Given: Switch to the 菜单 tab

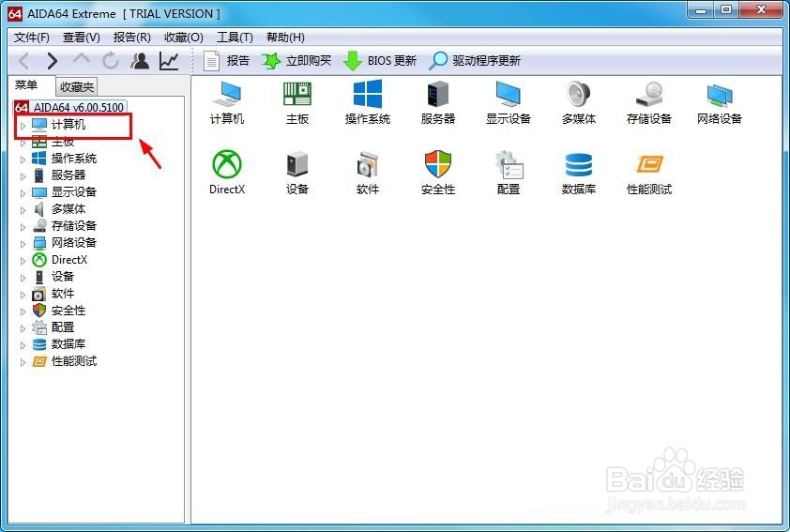Looking at the screenshot, I should point(26,85).
